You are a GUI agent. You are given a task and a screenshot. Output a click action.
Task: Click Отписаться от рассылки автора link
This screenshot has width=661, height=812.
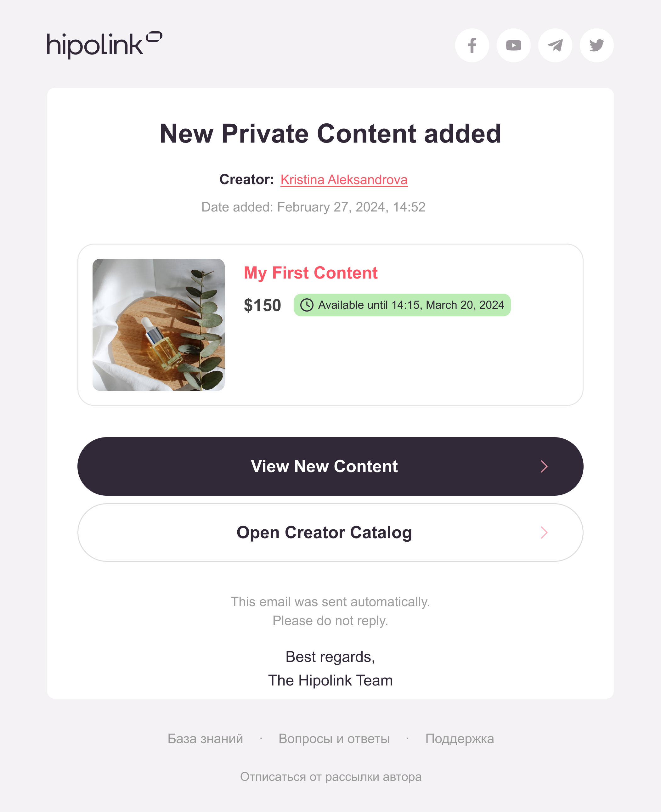(330, 777)
